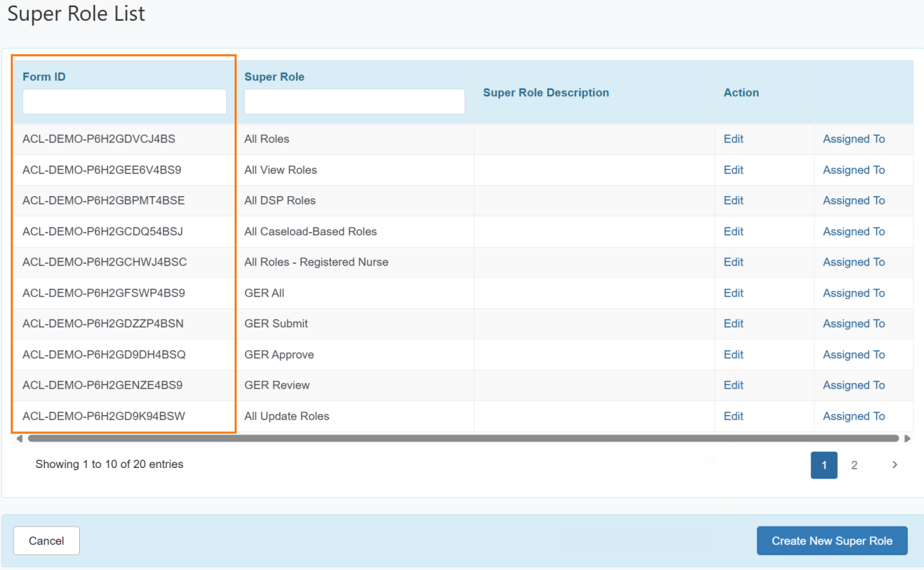The height and width of the screenshot is (570, 924).
Task: Click the horizontal scrollbar right arrow
Action: (907, 438)
